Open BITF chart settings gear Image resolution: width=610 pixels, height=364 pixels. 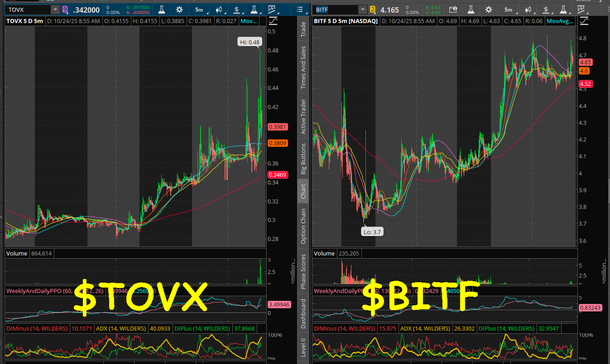point(489,10)
